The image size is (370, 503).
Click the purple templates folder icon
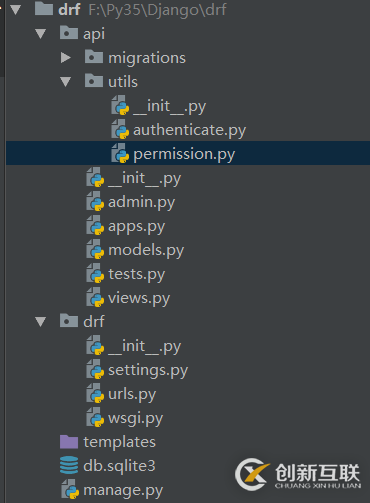point(69,442)
